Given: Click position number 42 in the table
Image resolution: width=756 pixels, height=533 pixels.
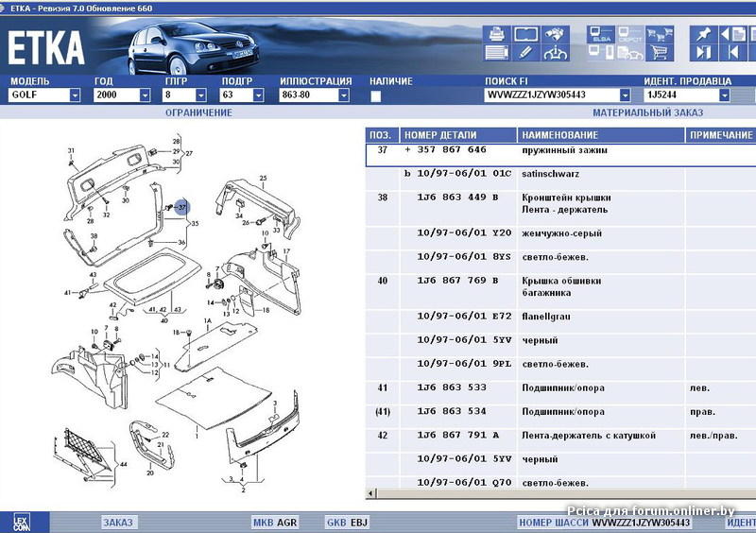Looking at the screenshot, I should point(383,435).
